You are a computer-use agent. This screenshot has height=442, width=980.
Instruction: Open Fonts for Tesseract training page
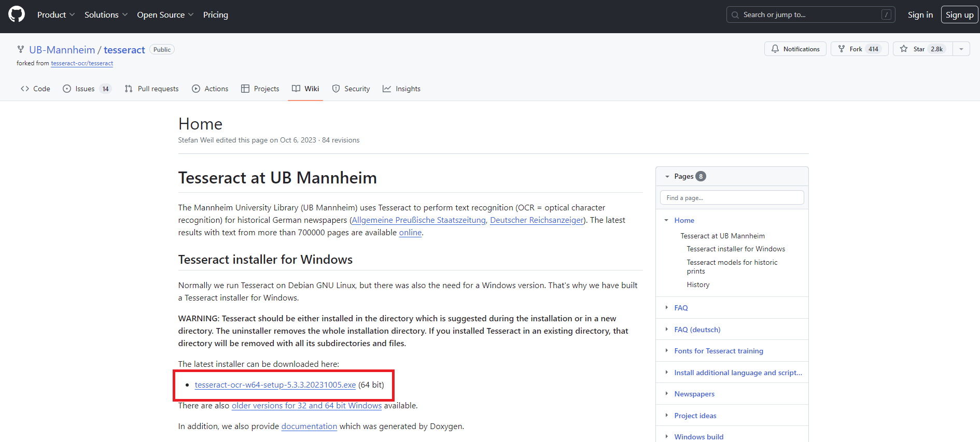click(x=719, y=351)
